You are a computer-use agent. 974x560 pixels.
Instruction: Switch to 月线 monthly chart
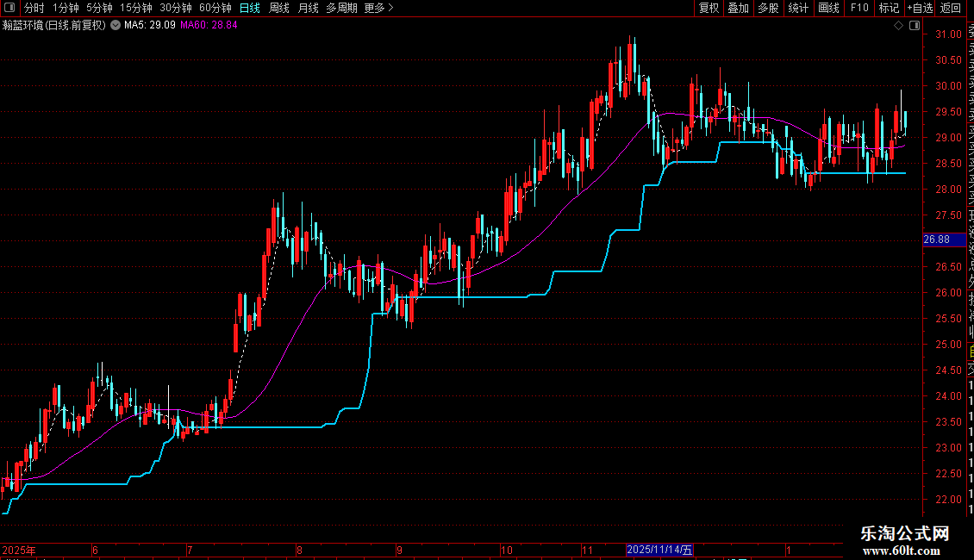click(x=308, y=8)
